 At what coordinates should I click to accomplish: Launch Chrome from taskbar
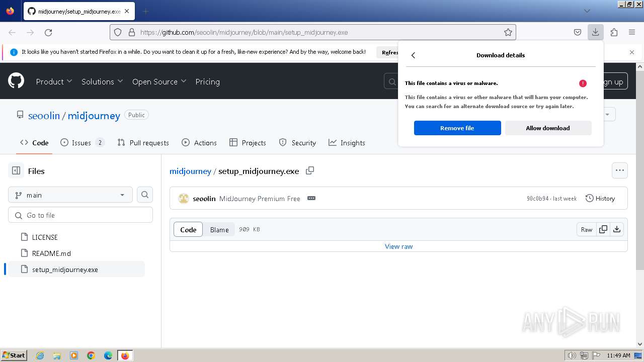point(91,355)
